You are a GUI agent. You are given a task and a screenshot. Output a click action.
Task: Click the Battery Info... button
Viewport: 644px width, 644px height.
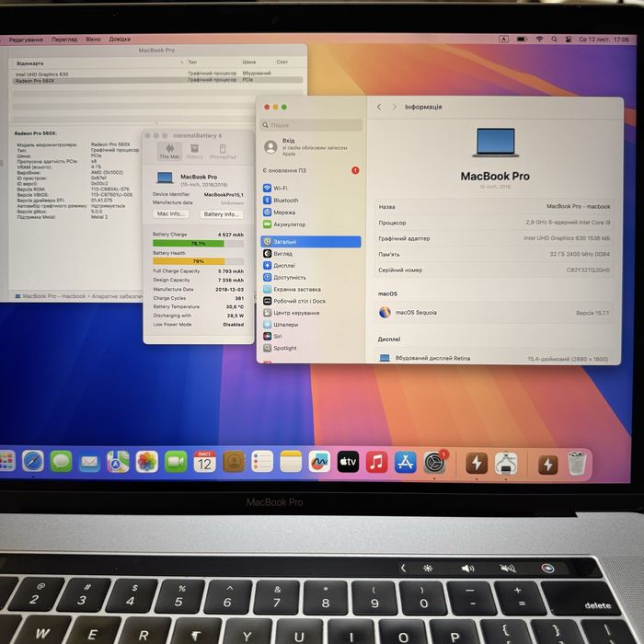click(x=222, y=214)
